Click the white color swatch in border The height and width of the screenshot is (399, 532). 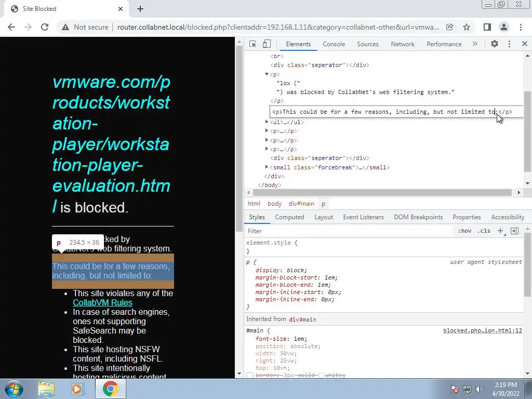click(x=322, y=375)
